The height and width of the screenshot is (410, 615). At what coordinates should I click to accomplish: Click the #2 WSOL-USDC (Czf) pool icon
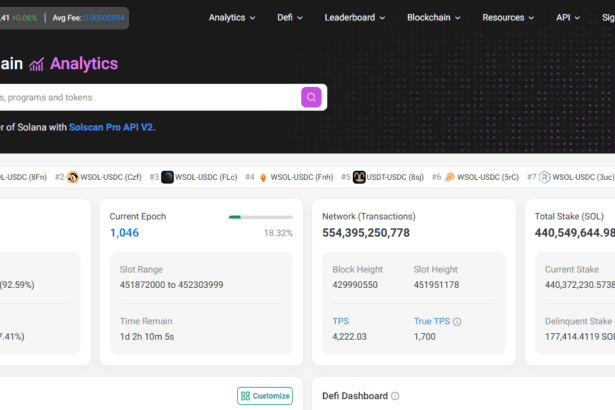point(73,177)
